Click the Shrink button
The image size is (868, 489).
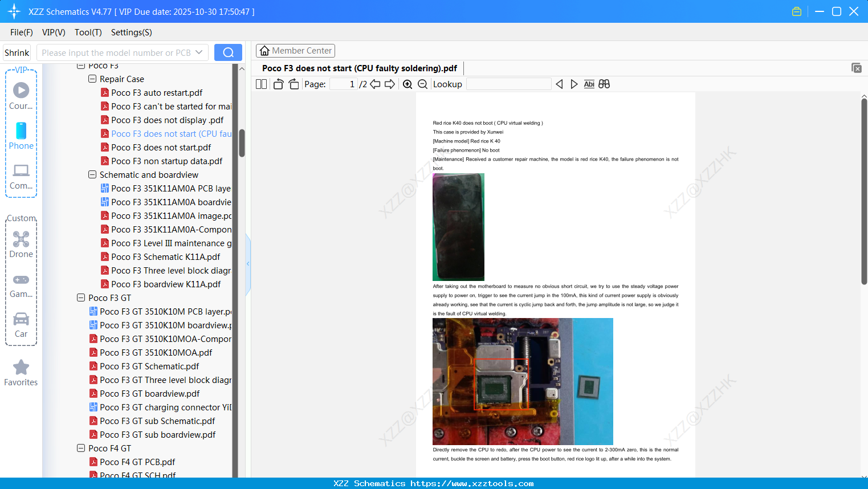pyautogui.click(x=17, y=52)
